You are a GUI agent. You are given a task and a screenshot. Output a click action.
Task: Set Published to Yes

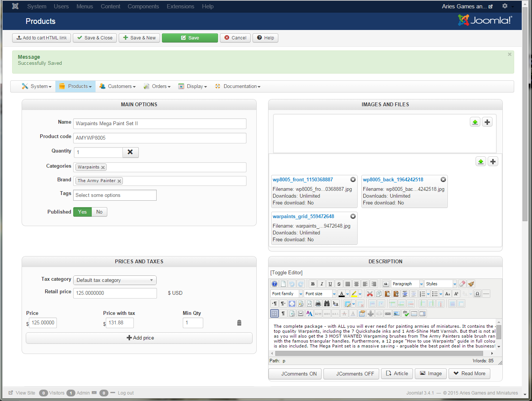click(x=83, y=212)
